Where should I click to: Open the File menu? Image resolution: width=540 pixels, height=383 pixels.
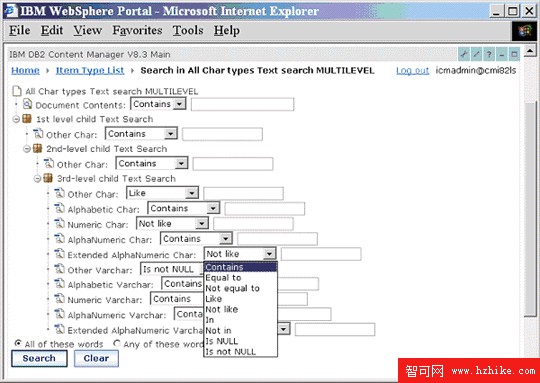pos(19,30)
